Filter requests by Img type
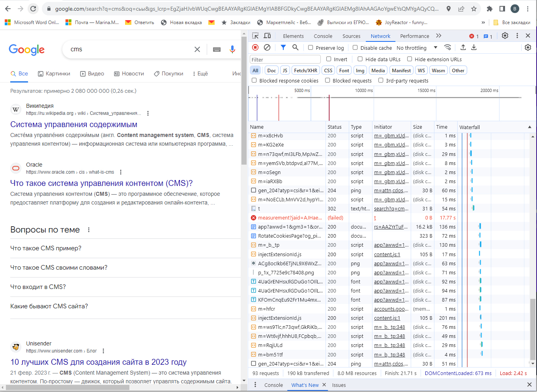The image size is (537, 392). click(x=360, y=70)
